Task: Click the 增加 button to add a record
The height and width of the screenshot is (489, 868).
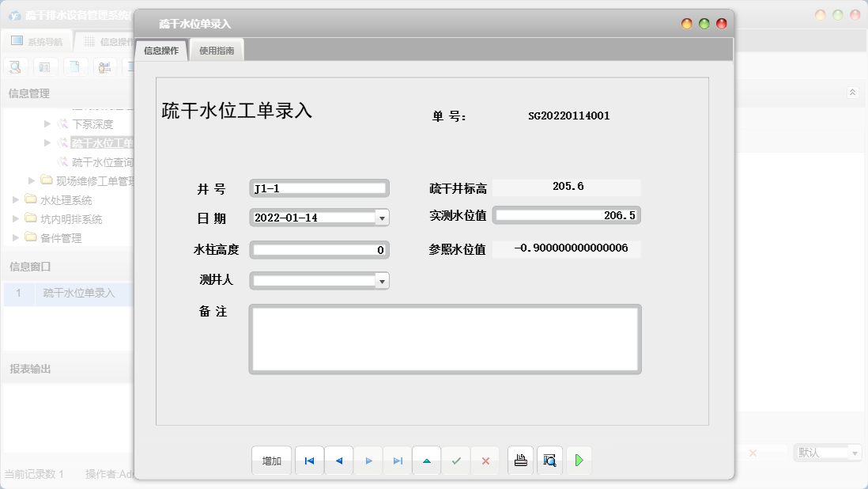Action: pyautogui.click(x=271, y=460)
